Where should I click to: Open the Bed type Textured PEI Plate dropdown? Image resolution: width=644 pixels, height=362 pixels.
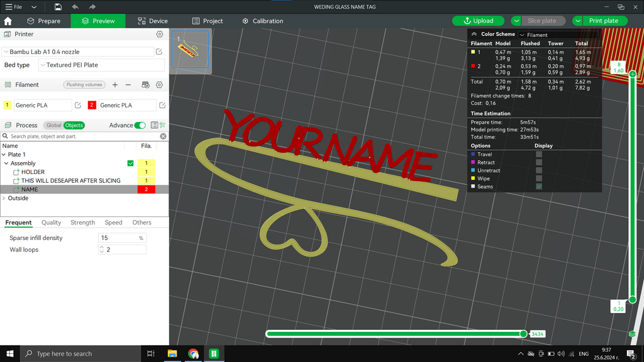[101, 65]
